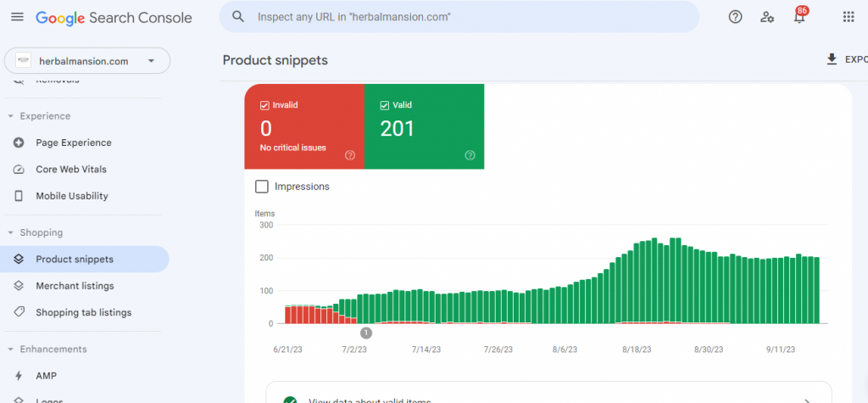
Task: Click the Mobile Usability phone icon
Action: (19, 196)
